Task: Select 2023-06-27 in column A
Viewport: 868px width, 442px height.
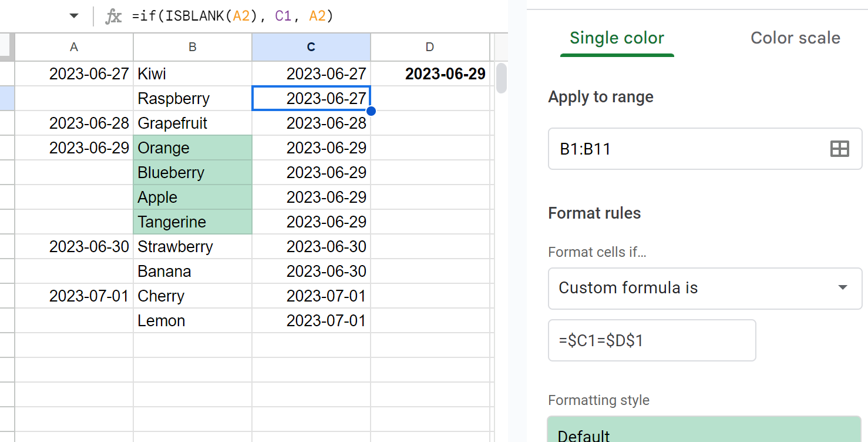Action: 74,73
